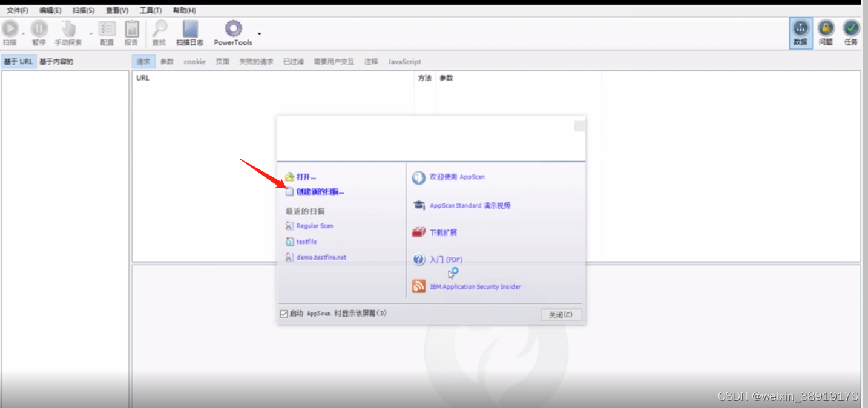Open the 文件(F) menu
The width and height of the screenshot is (868, 408).
coord(18,10)
